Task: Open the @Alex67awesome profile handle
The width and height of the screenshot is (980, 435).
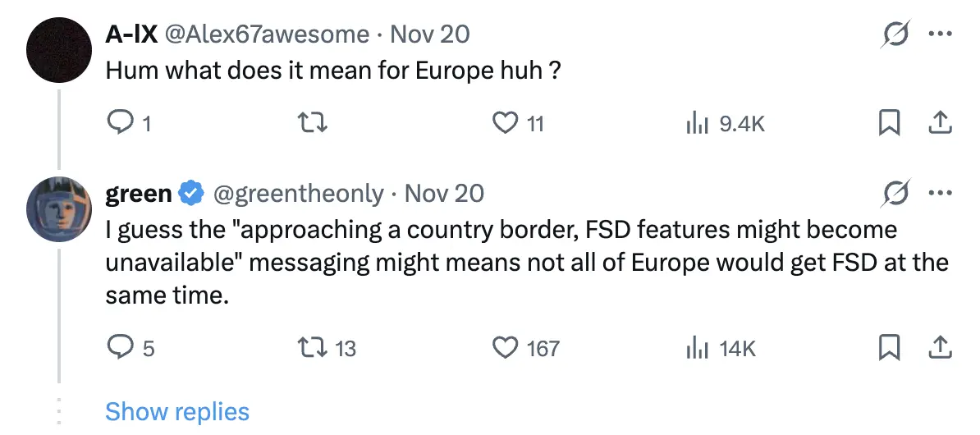Action: pyautogui.click(x=268, y=34)
